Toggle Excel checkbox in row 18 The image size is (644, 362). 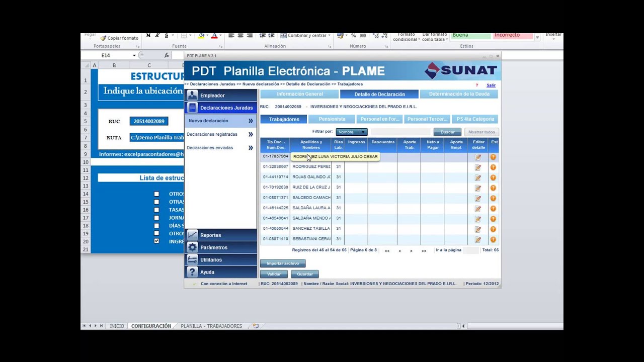pos(156,226)
